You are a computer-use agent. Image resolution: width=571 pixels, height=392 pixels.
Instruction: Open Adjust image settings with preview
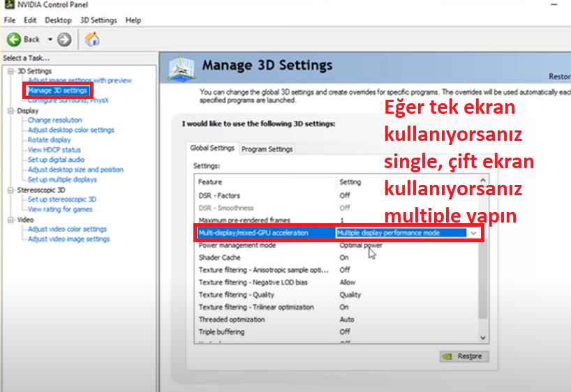(80, 80)
